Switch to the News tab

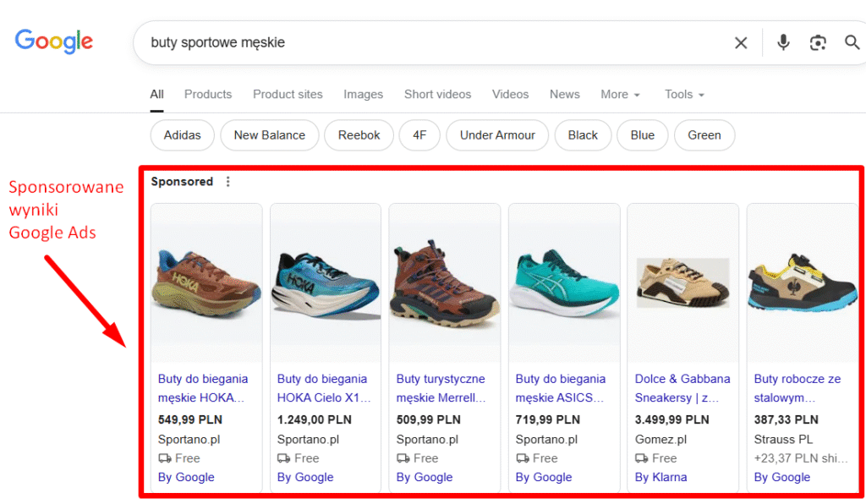(564, 94)
